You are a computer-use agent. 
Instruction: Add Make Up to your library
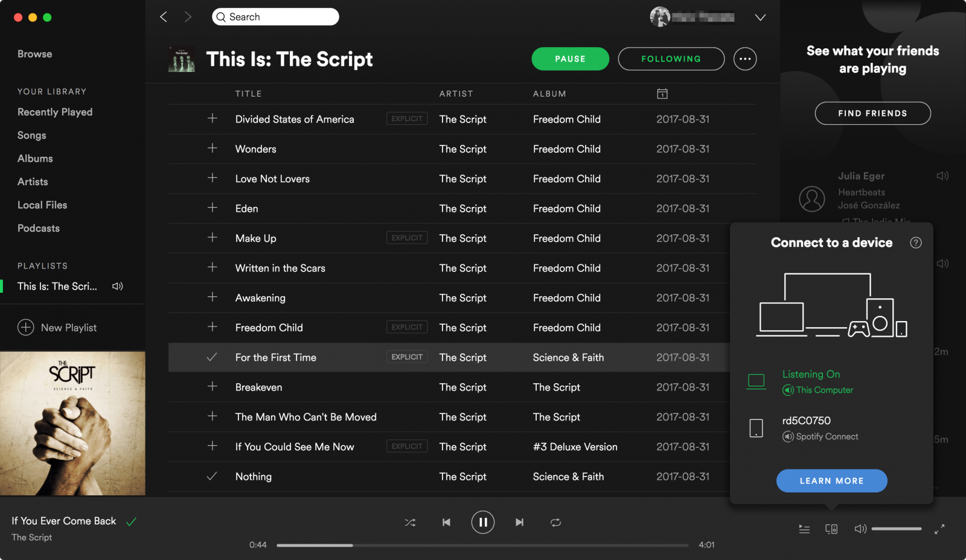(x=213, y=238)
